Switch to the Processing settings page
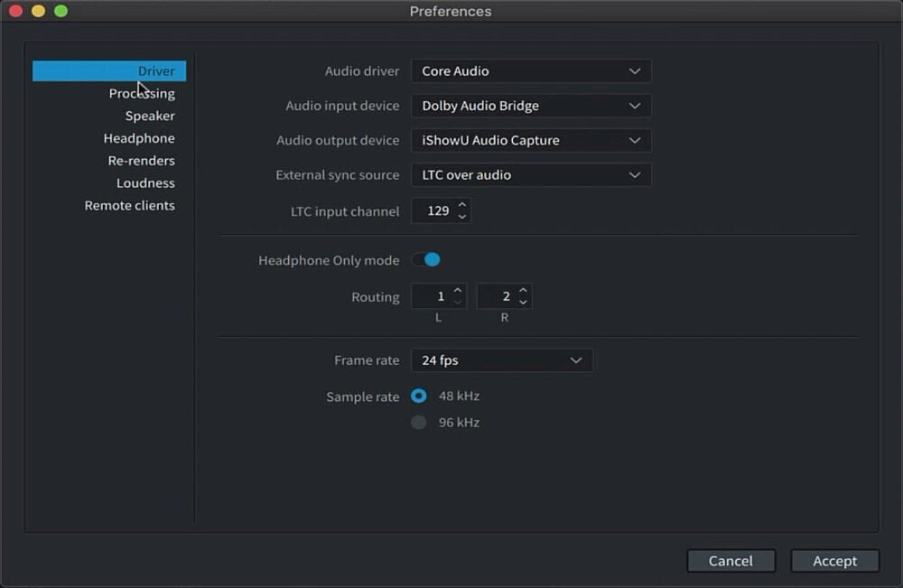 click(142, 92)
